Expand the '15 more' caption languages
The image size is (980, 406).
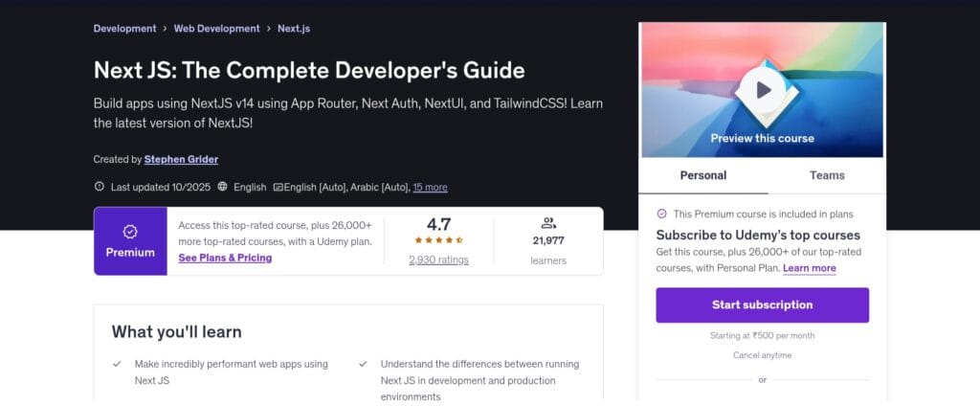coord(430,187)
